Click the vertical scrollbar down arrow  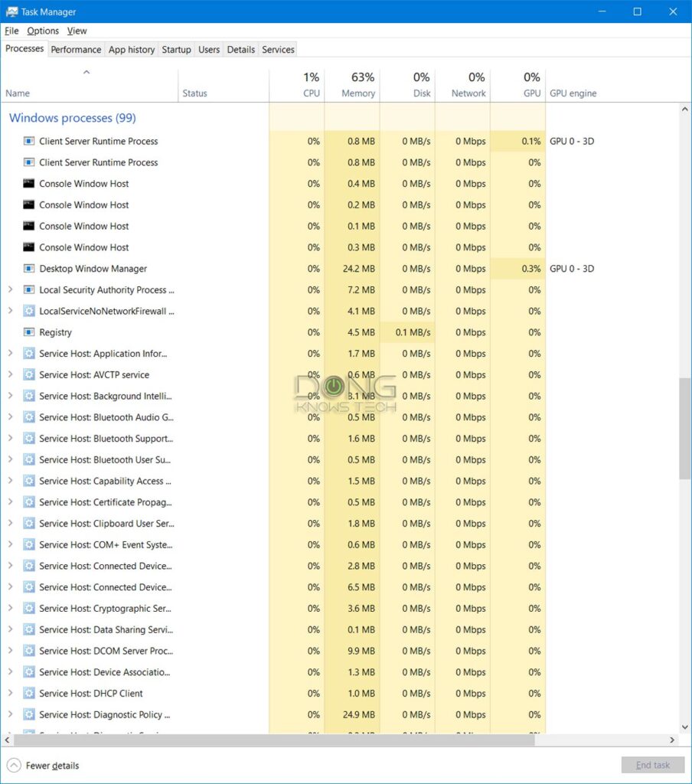click(x=684, y=727)
